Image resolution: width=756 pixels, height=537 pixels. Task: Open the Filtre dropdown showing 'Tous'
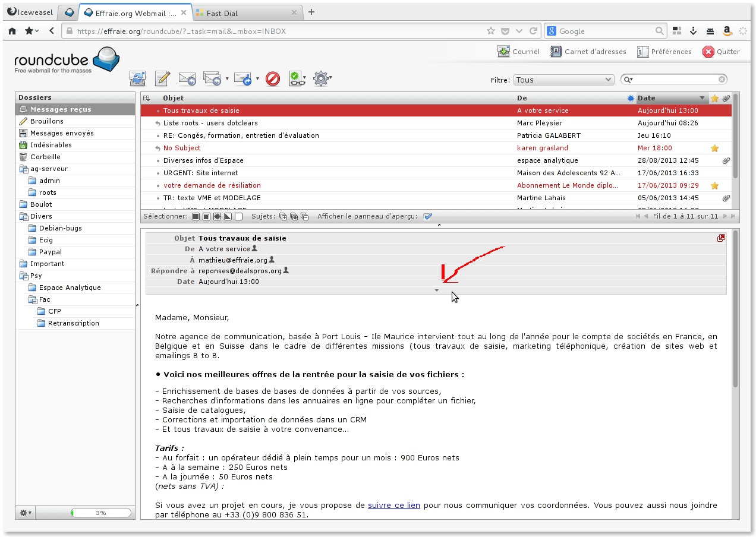pos(563,80)
